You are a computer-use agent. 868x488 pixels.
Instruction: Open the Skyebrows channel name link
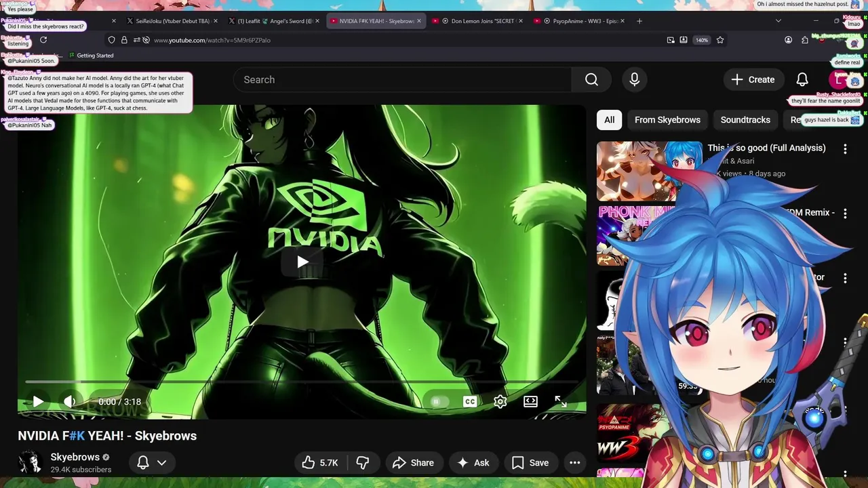75,457
